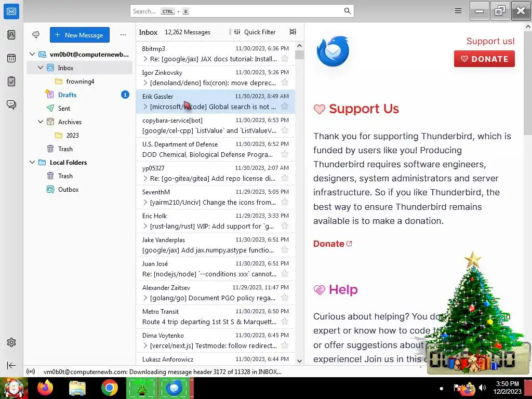Image resolution: width=532 pixels, height=399 pixels.
Task: Collapse the spaces toolbar arrow icon
Action: click(x=11, y=365)
